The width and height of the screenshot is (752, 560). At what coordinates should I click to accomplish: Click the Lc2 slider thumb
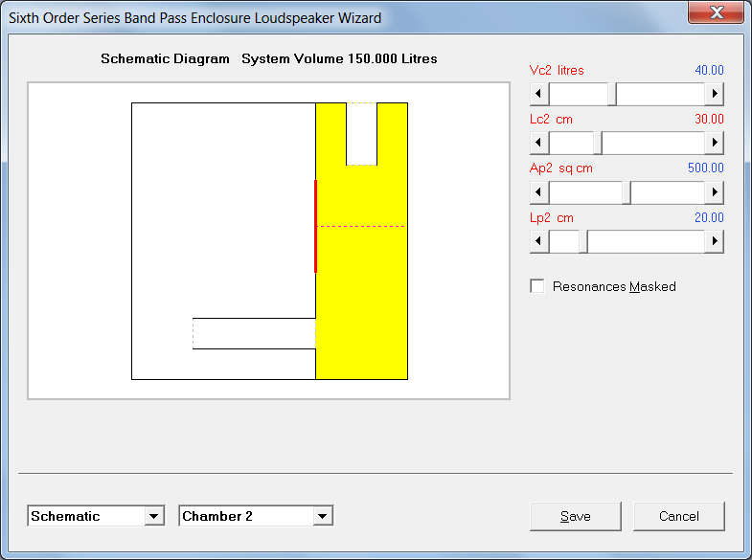point(598,143)
